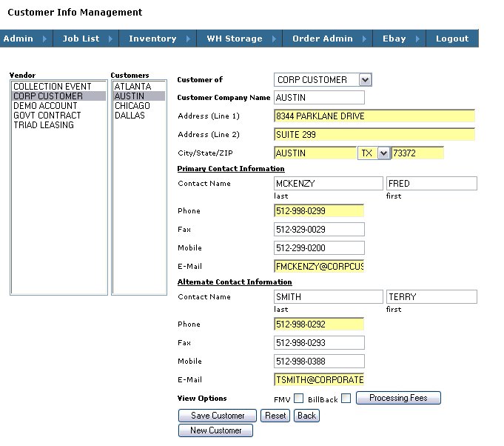Enable the FMV checkbox
The width and height of the screenshot is (504, 446).
(x=298, y=399)
